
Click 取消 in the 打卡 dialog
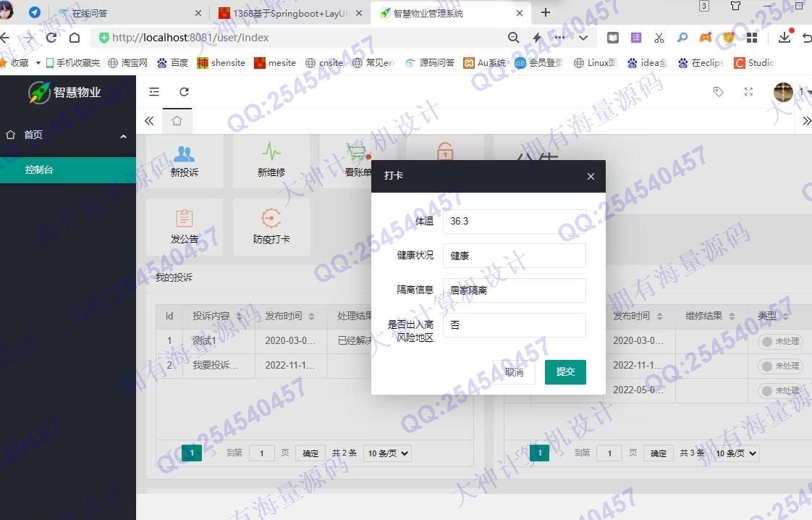click(x=514, y=372)
